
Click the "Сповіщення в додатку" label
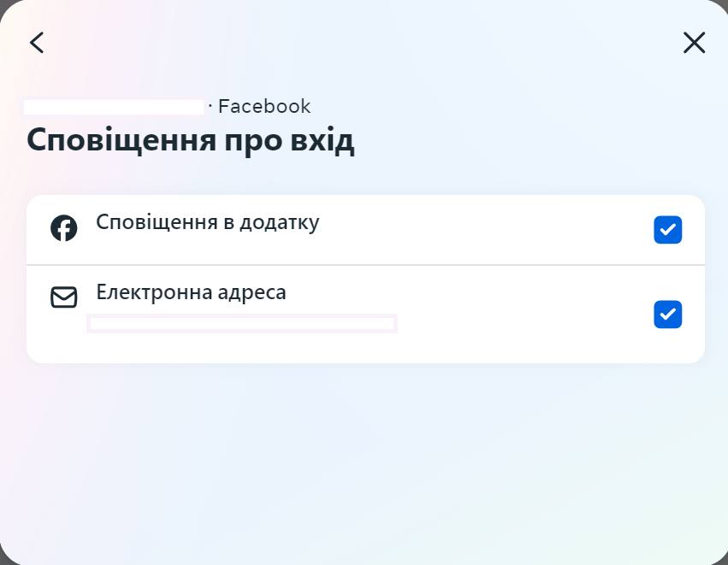(x=207, y=222)
